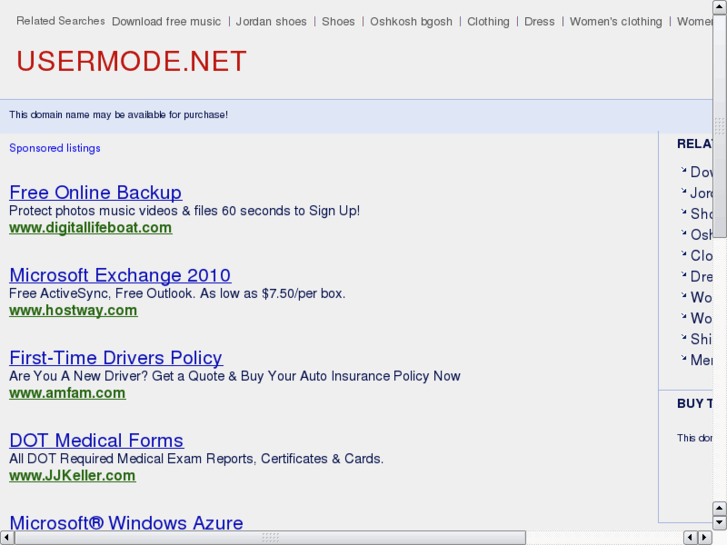This screenshot has height=545, width=727.
Task: Select Shoes in top related searches
Action: pos(338,22)
